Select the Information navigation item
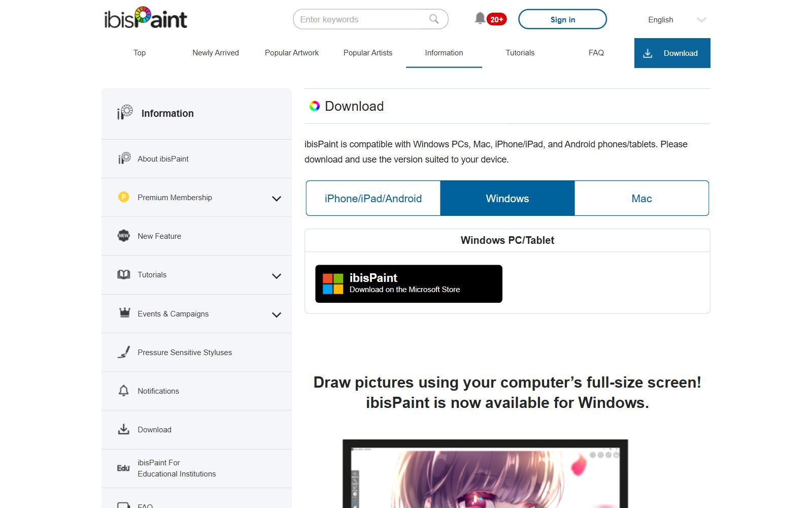Image resolution: width=812 pixels, height=508 pixels. pyautogui.click(x=444, y=53)
